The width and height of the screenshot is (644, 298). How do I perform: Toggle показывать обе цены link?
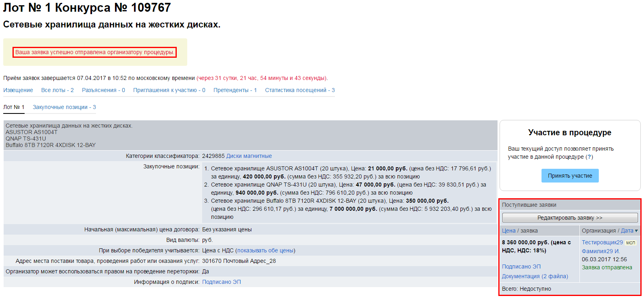[265, 250]
